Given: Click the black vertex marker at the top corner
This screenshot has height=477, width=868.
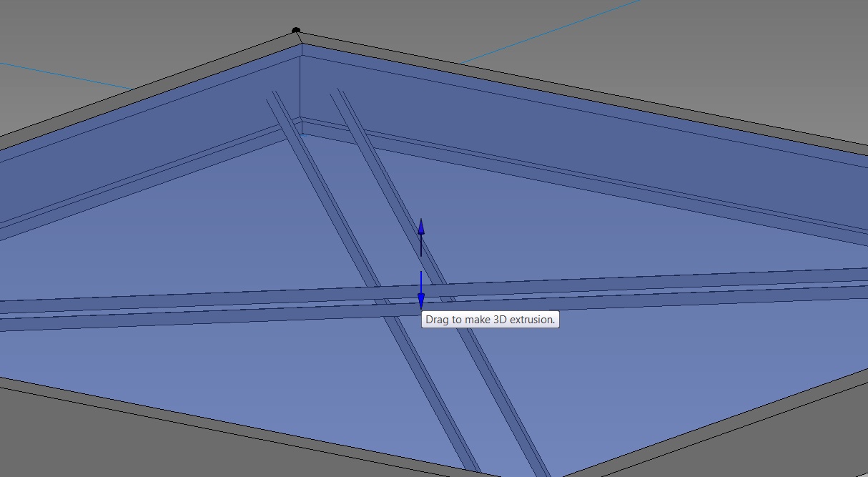Looking at the screenshot, I should [x=295, y=30].
